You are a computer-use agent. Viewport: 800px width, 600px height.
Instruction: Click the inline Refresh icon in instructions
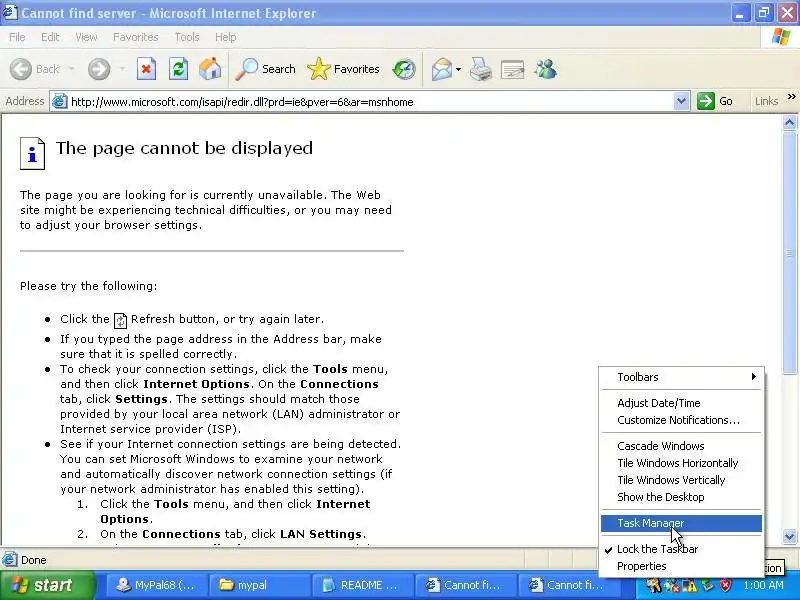pos(120,320)
